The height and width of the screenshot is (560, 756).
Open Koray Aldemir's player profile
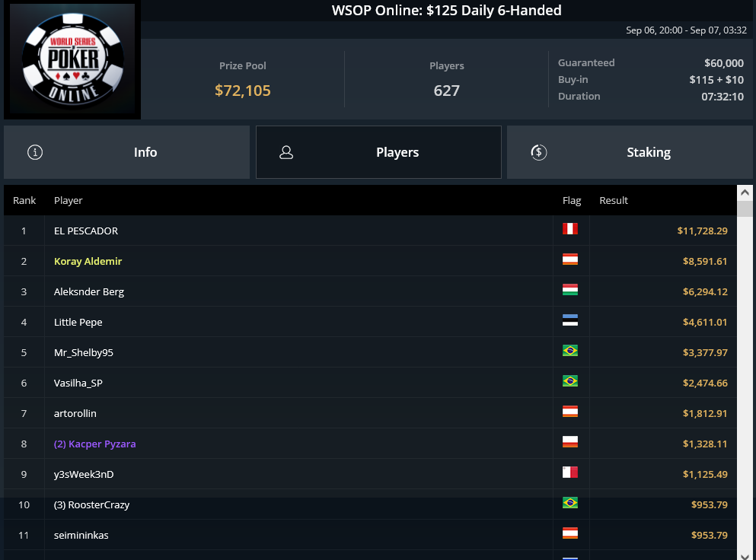point(88,261)
